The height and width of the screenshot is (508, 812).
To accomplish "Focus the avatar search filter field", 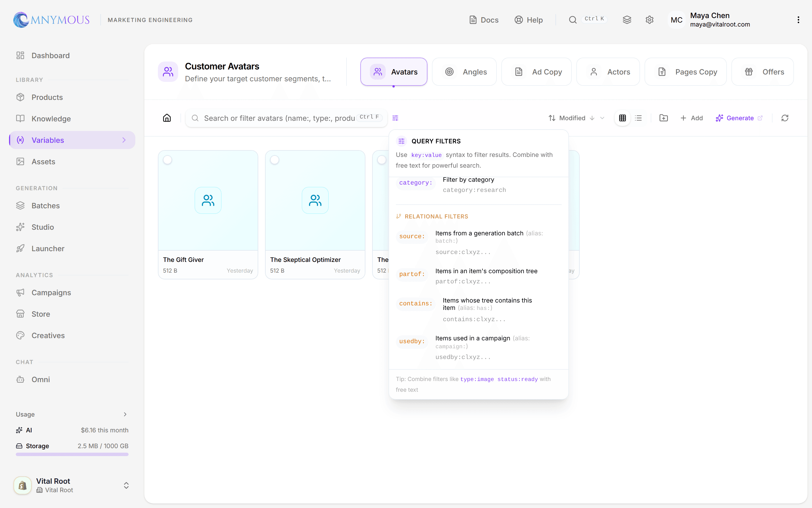I will point(286,118).
